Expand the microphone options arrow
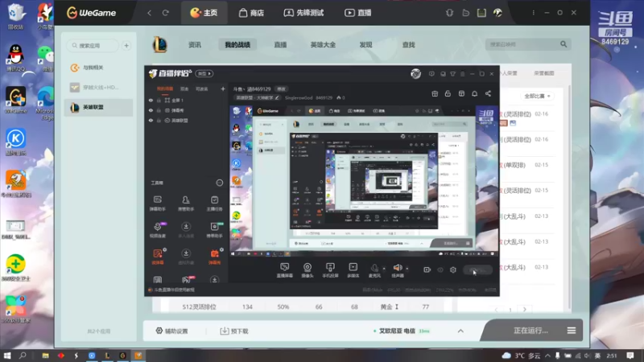 [x=384, y=269]
